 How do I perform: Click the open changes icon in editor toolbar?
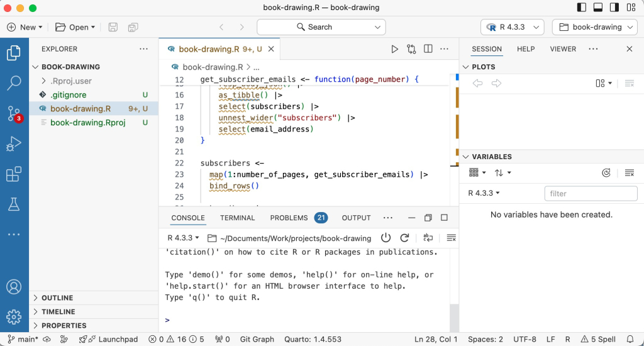[x=411, y=49]
